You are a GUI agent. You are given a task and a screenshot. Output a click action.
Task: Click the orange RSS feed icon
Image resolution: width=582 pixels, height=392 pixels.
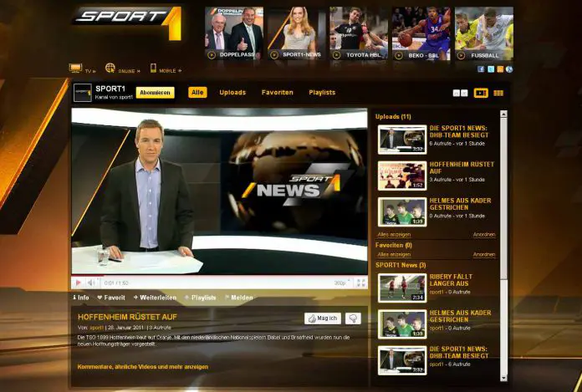(x=500, y=69)
